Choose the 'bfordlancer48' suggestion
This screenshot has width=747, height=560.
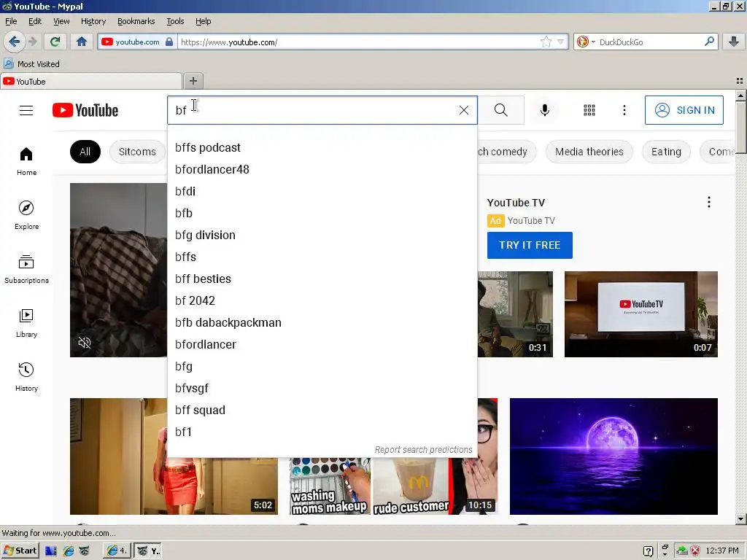[322, 169]
